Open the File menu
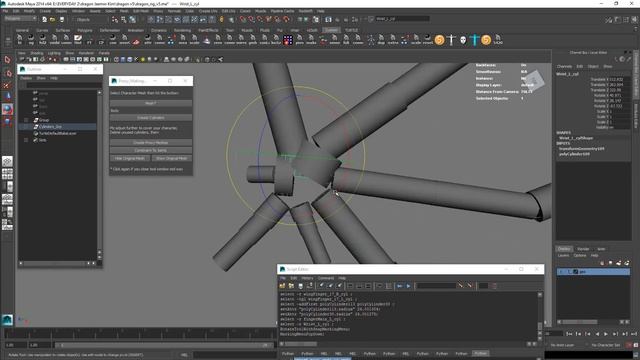This screenshot has height=360, width=640. tap(5, 11)
